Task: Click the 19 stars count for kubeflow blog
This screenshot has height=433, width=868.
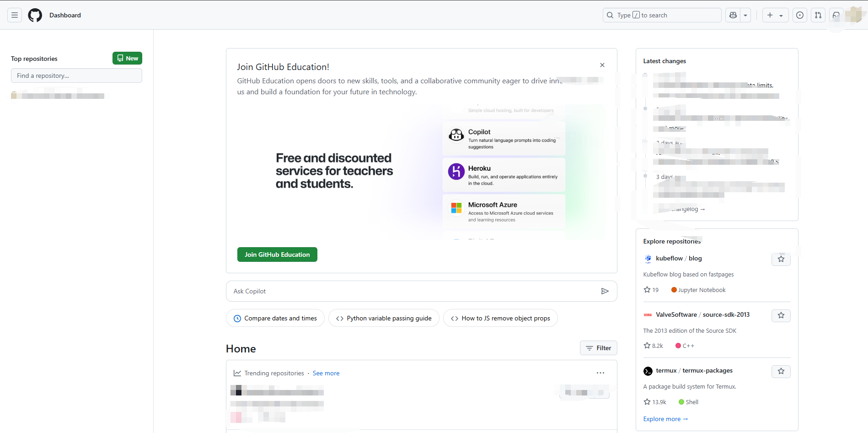Action: pyautogui.click(x=651, y=290)
